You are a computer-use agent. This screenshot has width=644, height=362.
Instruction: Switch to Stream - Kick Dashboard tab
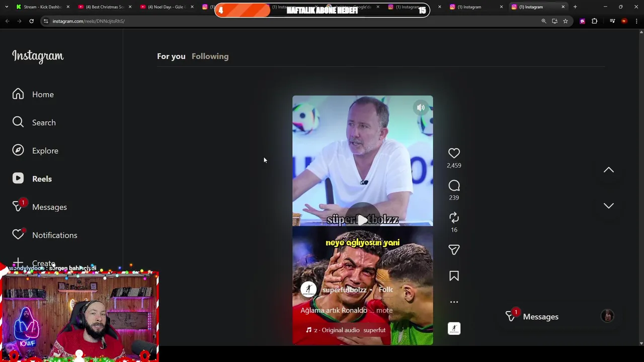pyautogui.click(x=43, y=7)
